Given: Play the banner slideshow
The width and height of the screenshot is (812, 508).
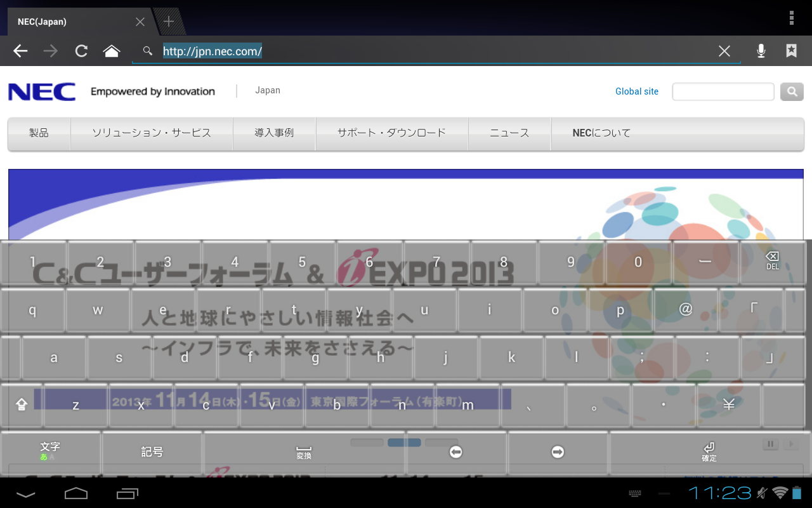Looking at the screenshot, I should (x=790, y=444).
